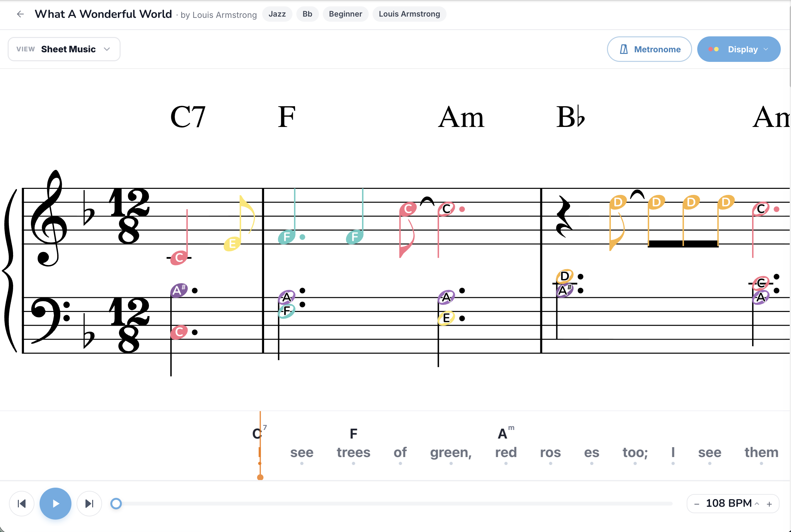Click the F chord symbol above the staff
The height and width of the screenshot is (532, 791).
pos(287,117)
